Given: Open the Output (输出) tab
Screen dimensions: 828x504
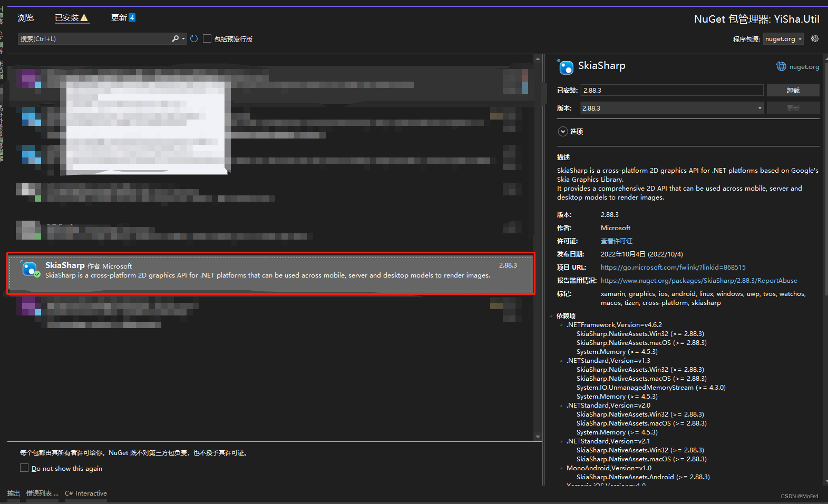Looking at the screenshot, I should click(x=14, y=493).
